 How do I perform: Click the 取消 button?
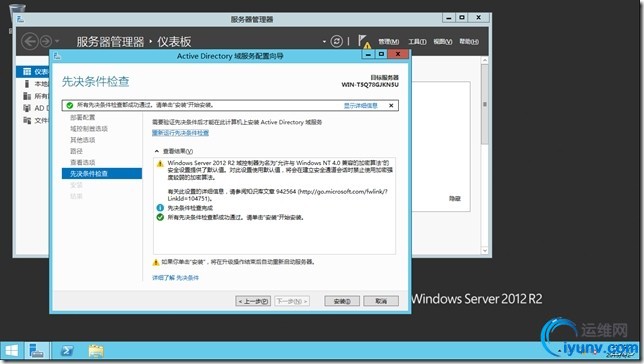381,301
